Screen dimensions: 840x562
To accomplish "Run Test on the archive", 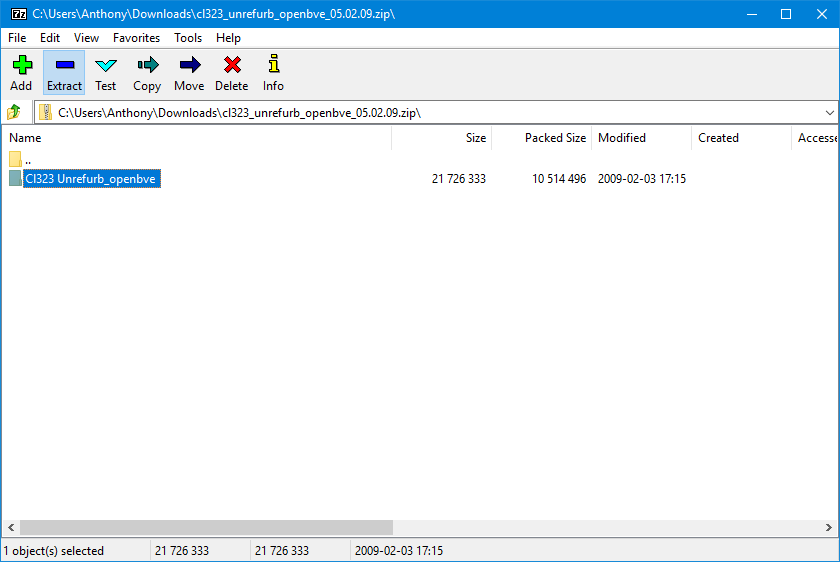I will click(106, 73).
